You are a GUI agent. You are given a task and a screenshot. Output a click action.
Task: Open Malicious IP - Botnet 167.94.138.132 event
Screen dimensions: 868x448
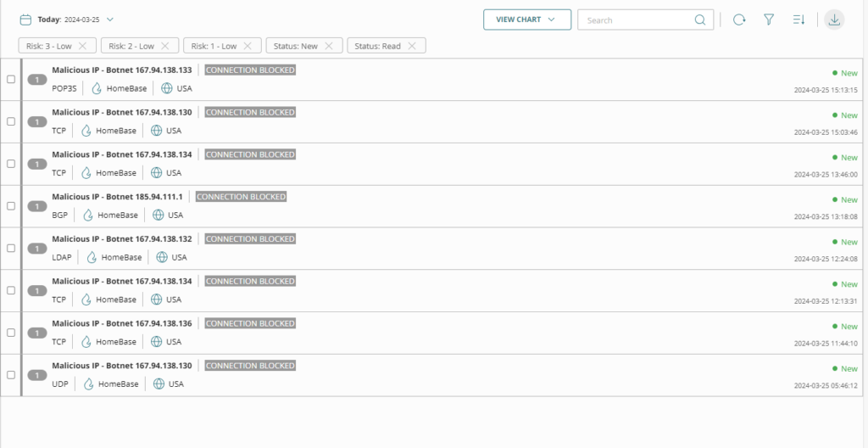pos(122,239)
